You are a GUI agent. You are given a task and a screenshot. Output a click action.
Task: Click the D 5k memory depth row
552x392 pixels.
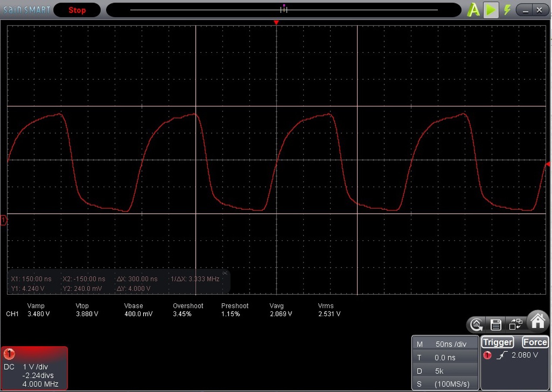click(x=446, y=371)
